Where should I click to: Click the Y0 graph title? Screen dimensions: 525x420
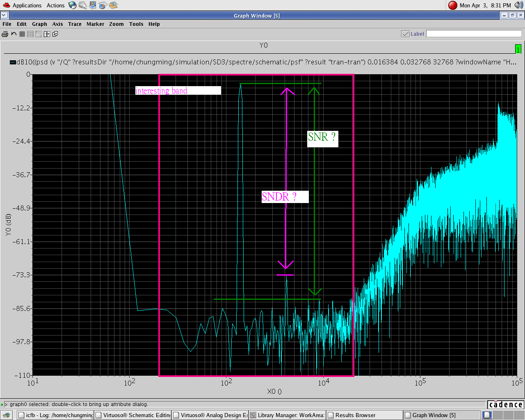263,45
